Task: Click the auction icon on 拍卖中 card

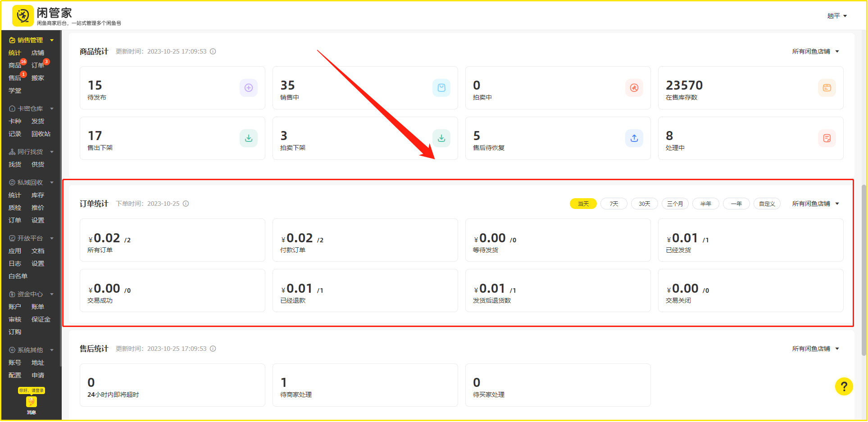Action: tap(634, 88)
